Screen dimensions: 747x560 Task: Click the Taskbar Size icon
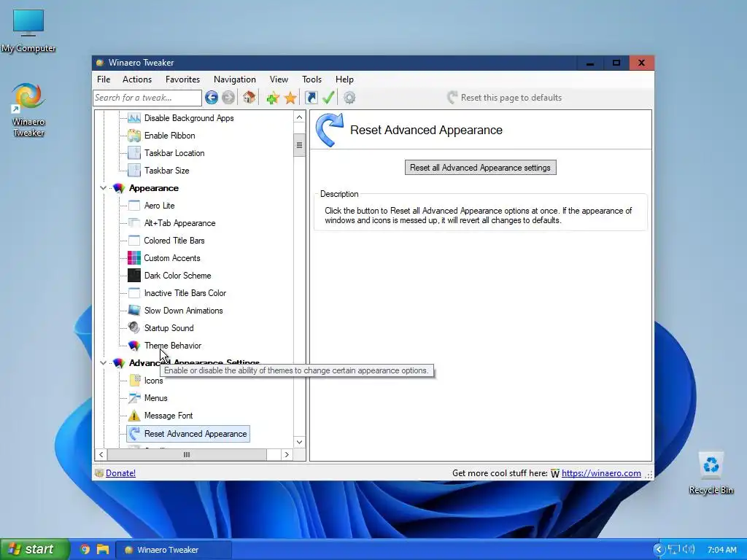coord(134,171)
